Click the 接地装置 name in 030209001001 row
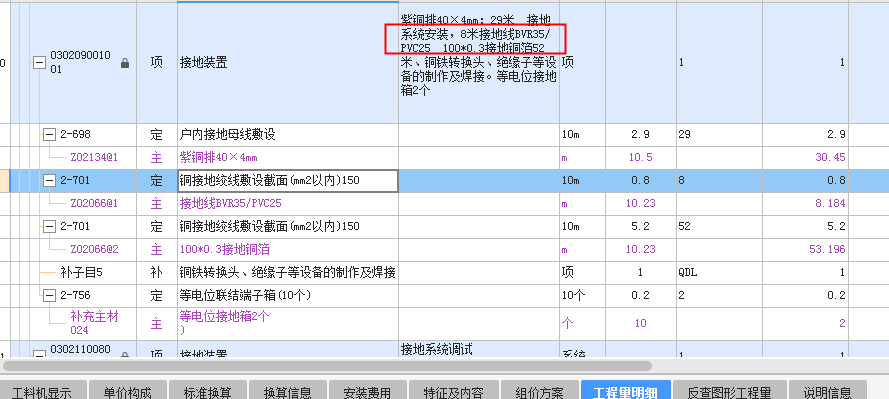The width and height of the screenshot is (889, 399). tap(204, 63)
